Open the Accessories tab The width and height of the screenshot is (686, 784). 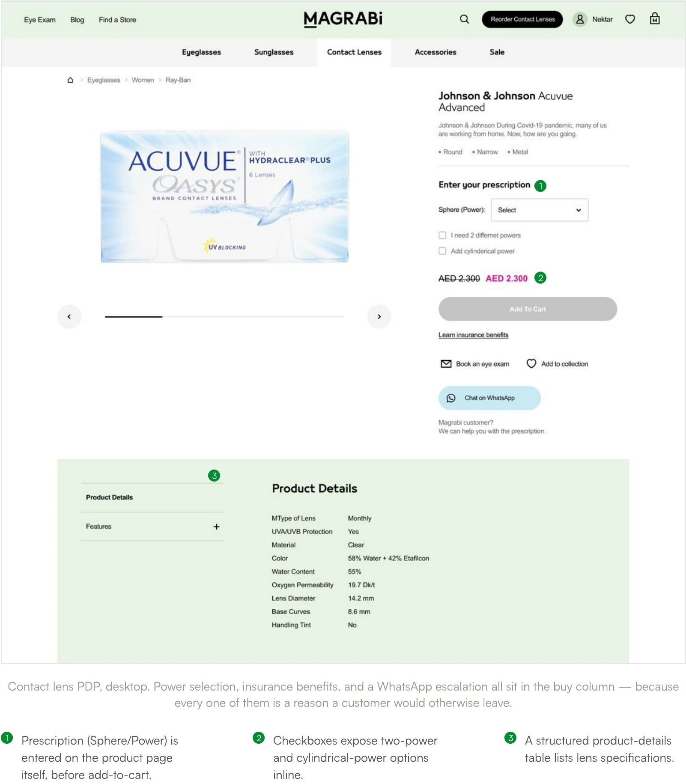[435, 52]
